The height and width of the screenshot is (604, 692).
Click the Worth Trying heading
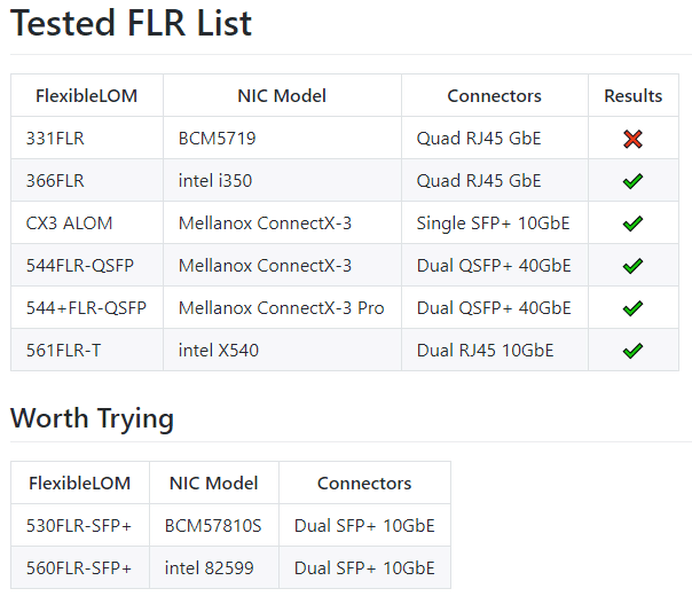click(92, 418)
